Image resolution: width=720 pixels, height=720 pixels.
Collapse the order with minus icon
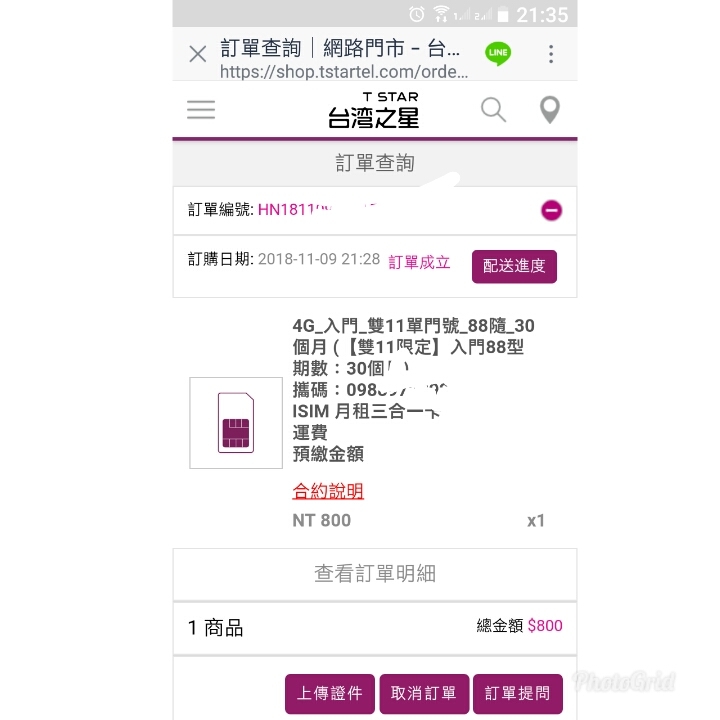pyautogui.click(x=551, y=210)
